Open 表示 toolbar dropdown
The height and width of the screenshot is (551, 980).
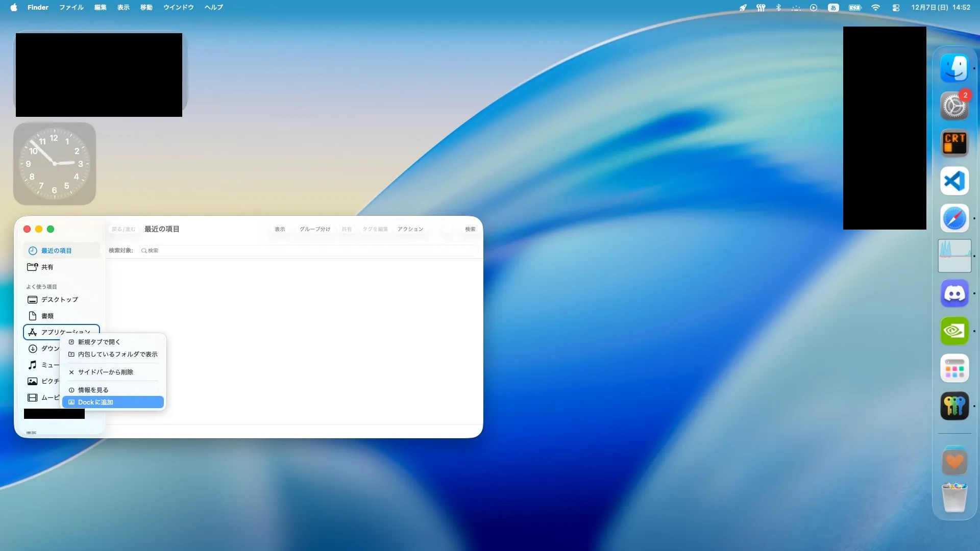[x=280, y=229]
